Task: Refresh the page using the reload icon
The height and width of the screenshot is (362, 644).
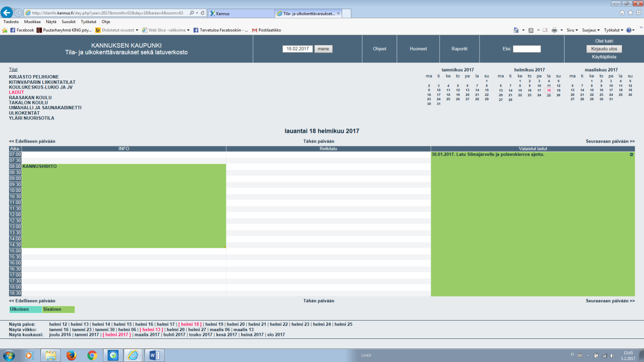Action: [202, 13]
